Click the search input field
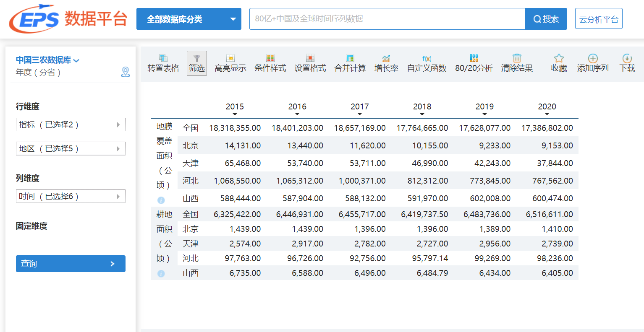 (x=387, y=19)
